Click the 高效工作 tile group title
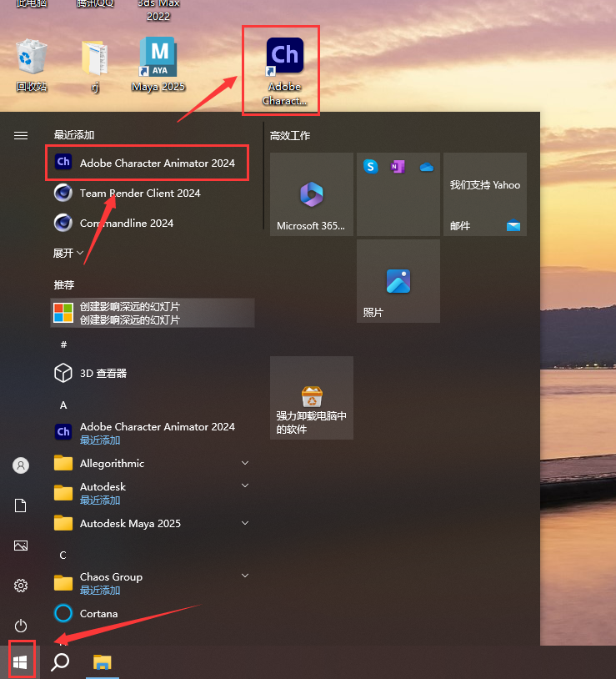616x679 pixels. pyautogui.click(x=290, y=135)
